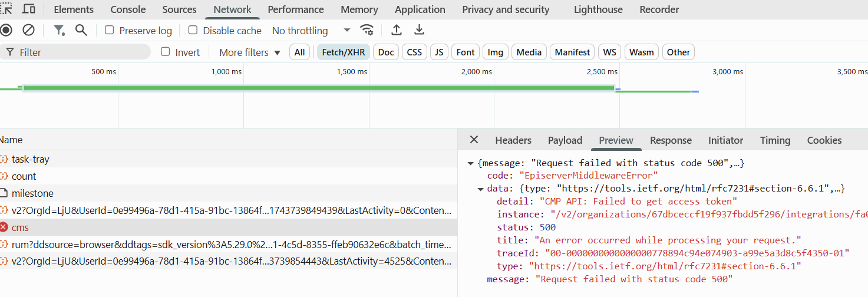Click into the Filter text field
The image size is (868, 297).
coord(82,52)
